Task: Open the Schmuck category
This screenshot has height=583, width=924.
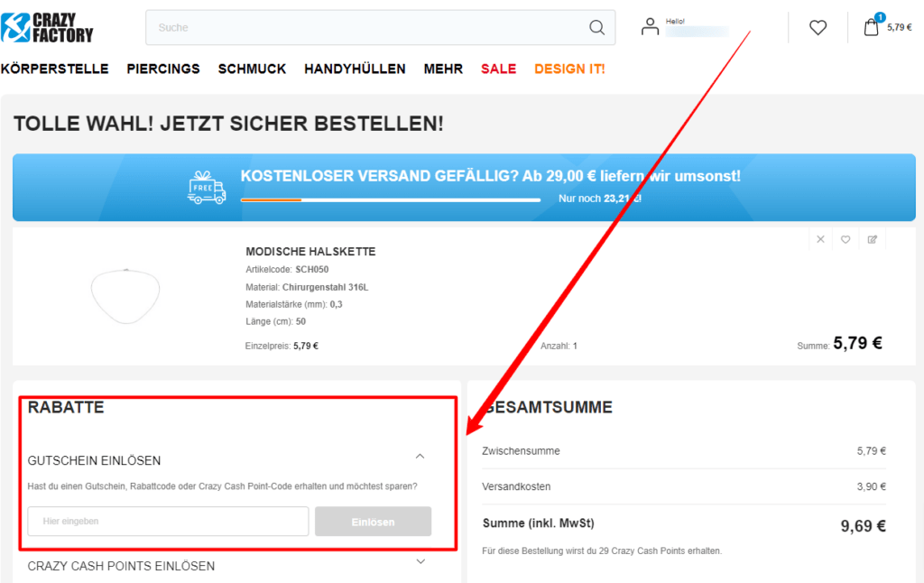Action: (x=252, y=69)
